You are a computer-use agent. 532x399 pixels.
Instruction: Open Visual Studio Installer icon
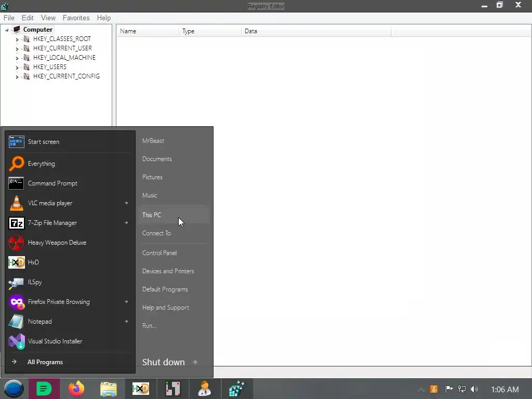(16, 341)
